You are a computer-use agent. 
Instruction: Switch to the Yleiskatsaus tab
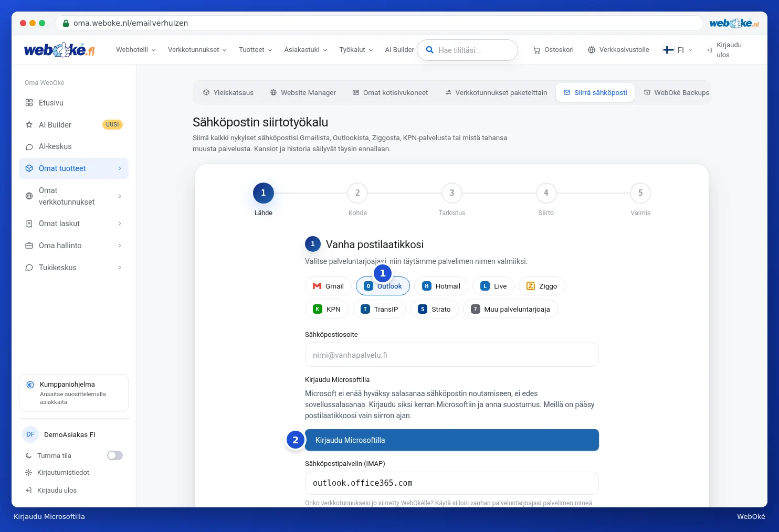[x=228, y=92]
